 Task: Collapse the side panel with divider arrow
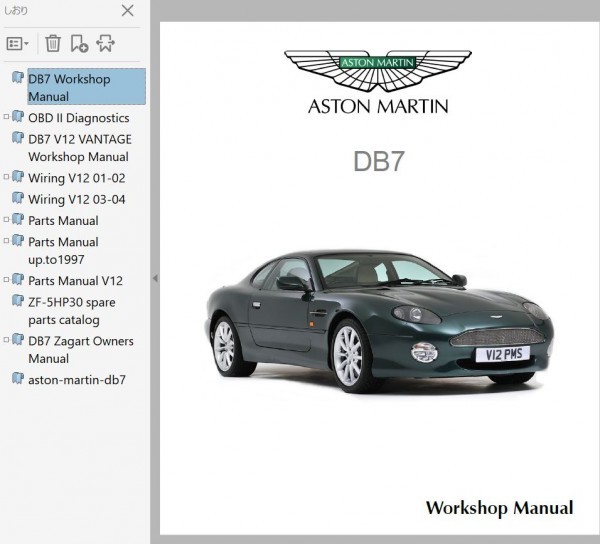(155, 278)
